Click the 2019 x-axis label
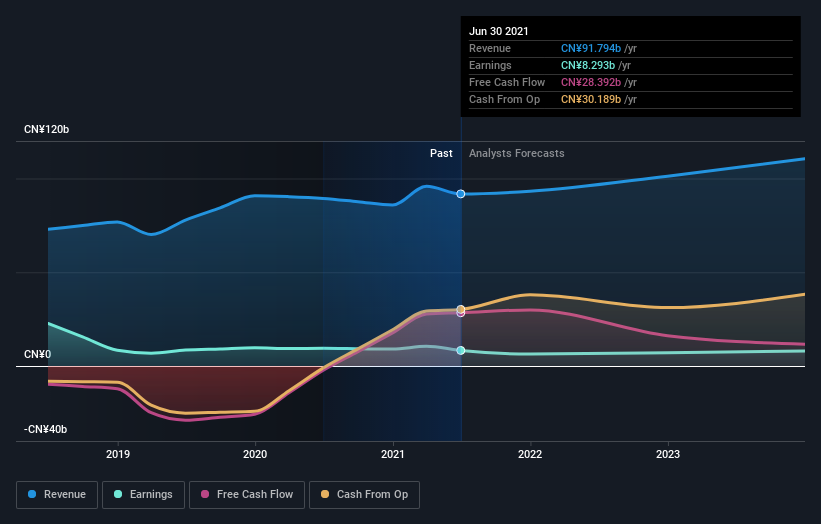Viewport: 821px width, 524px height. (x=118, y=454)
